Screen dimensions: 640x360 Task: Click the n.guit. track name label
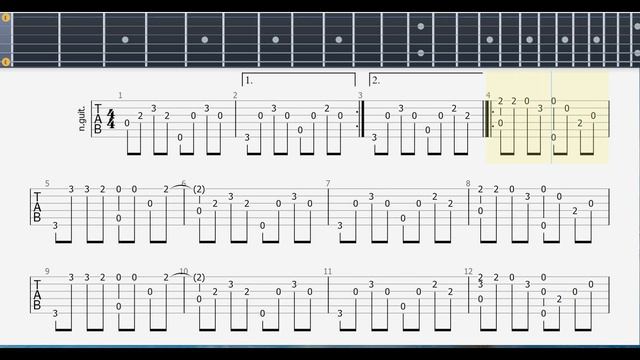pyautogui.click(x=82, y=119)
